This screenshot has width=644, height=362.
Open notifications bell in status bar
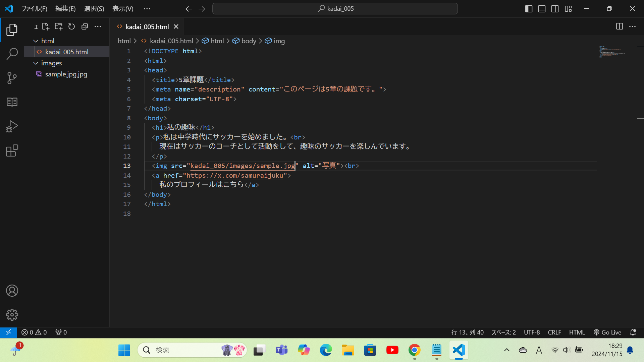tap(633, 332)
